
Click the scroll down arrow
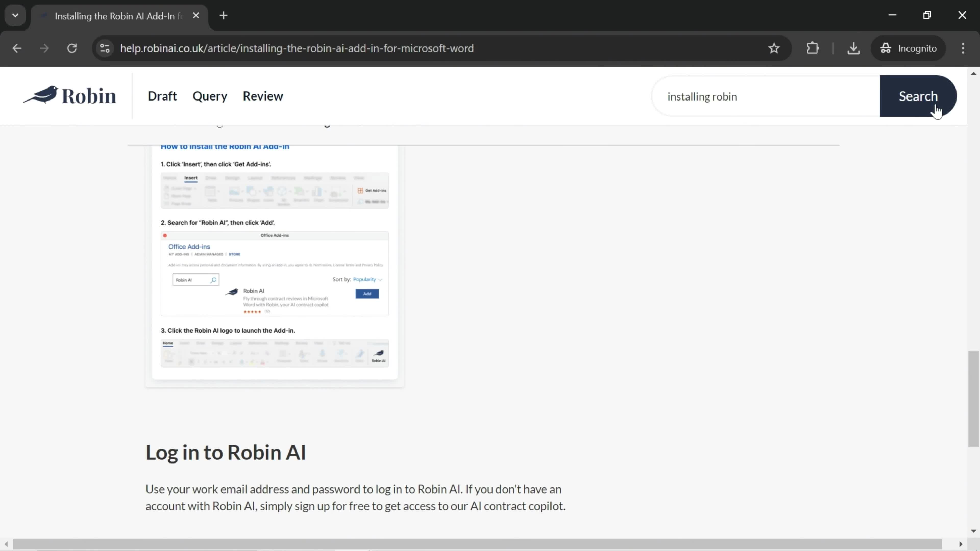pos(973,531)
